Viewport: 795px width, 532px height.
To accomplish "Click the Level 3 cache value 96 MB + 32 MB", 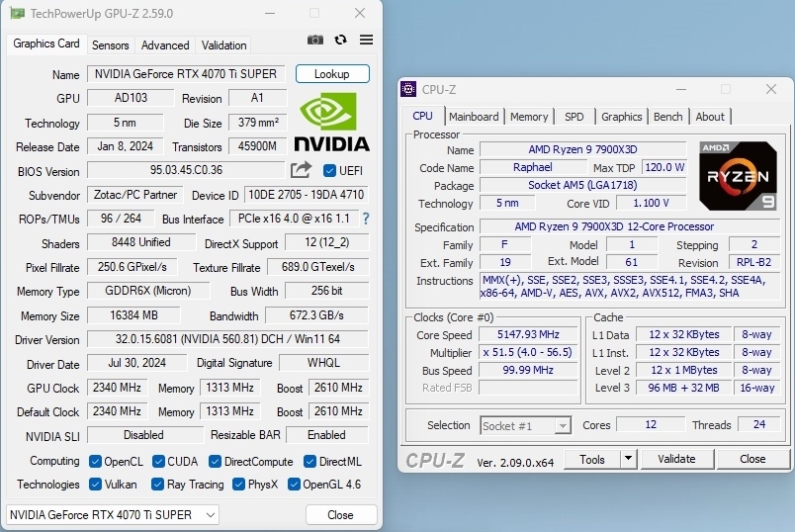I will [683, 388].
